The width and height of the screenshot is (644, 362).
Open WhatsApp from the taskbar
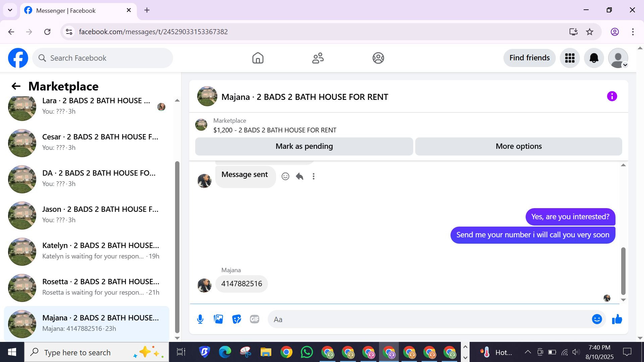tap(307, 352)
